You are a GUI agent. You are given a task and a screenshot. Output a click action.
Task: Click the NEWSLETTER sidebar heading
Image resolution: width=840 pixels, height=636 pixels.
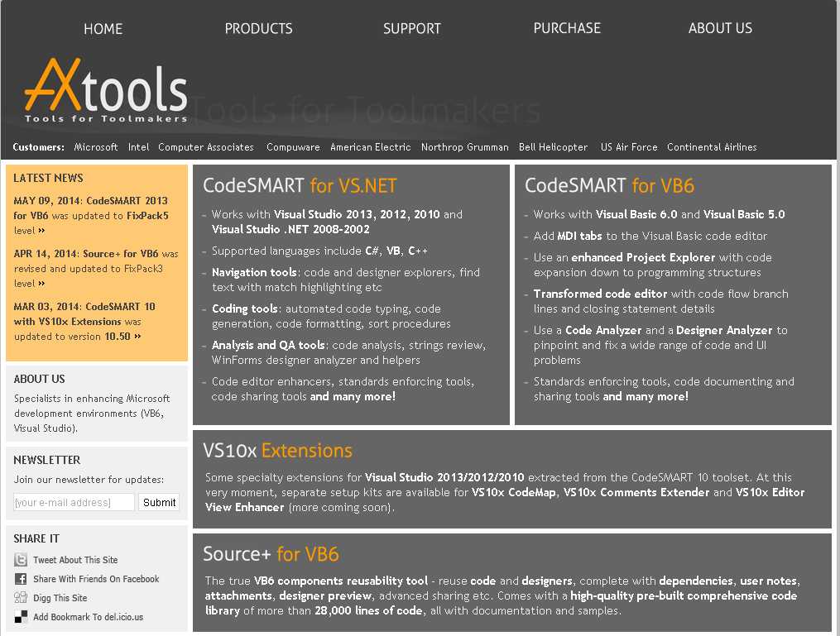[46, 460]
